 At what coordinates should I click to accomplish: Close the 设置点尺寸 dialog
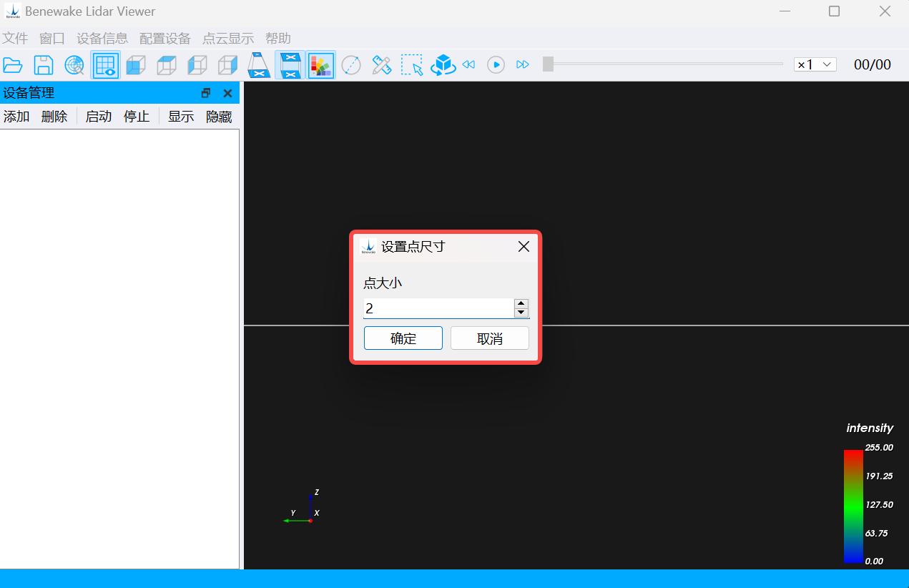(x=524, y=246)
